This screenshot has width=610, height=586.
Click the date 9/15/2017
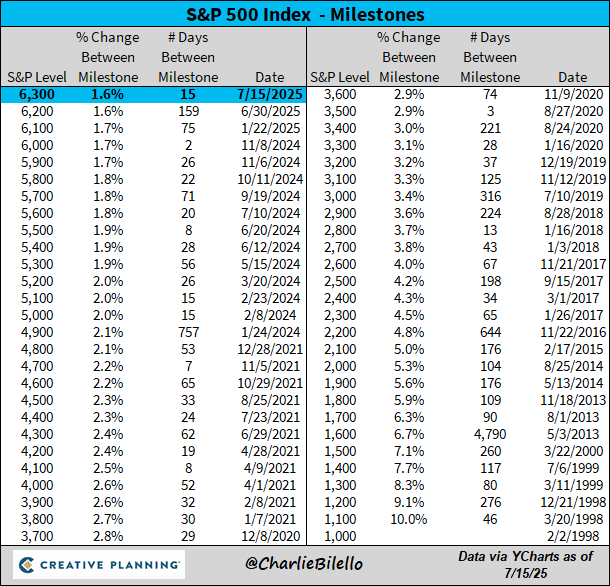573,281
